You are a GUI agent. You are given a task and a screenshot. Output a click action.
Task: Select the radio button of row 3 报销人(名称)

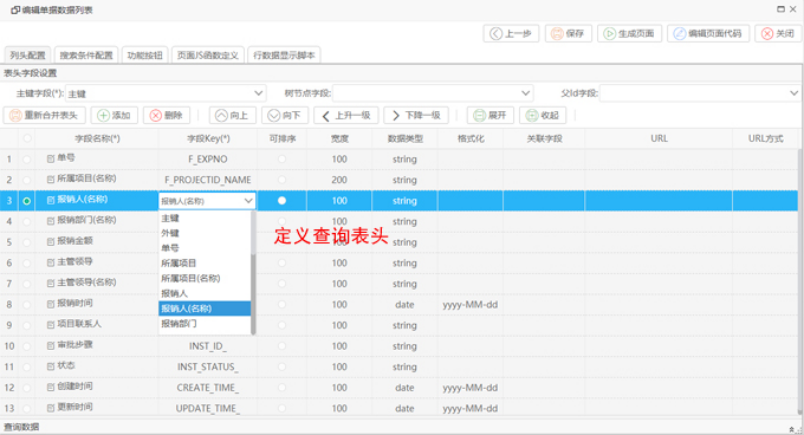27,201
